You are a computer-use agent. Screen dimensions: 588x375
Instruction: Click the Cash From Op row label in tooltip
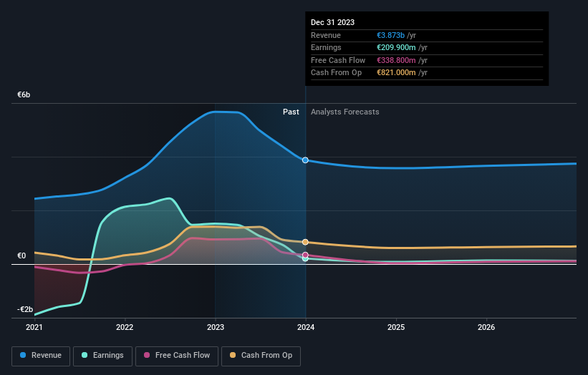337,73
